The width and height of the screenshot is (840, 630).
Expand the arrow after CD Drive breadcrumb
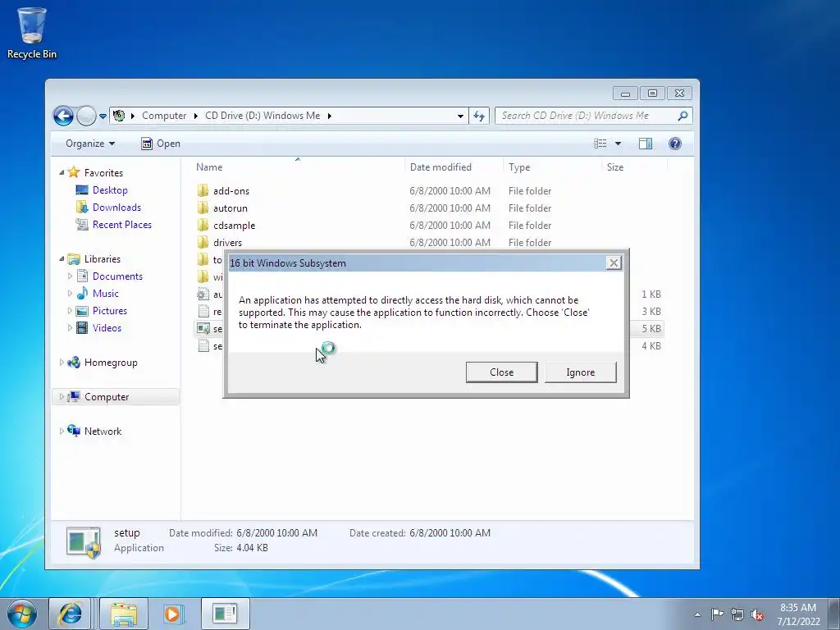[330, 116]
